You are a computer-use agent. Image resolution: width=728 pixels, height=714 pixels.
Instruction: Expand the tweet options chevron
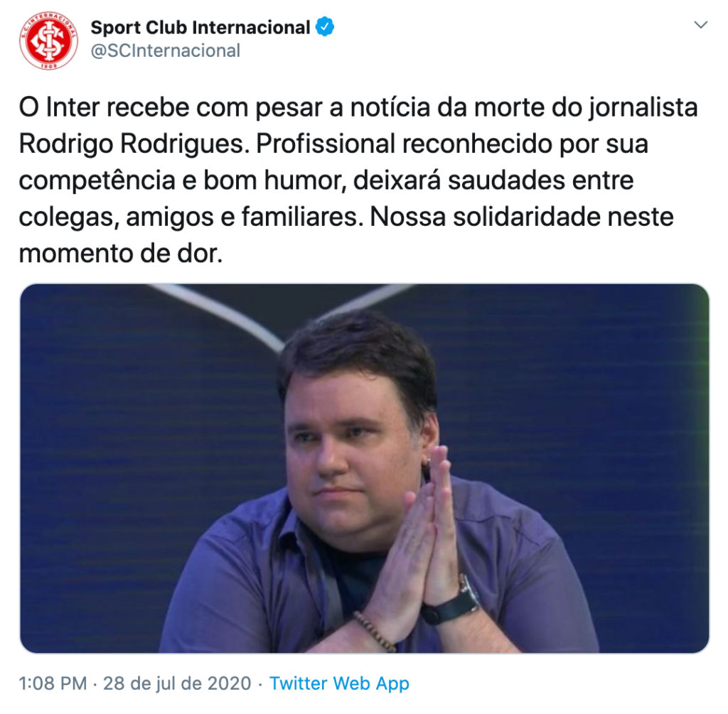(700, 25)
